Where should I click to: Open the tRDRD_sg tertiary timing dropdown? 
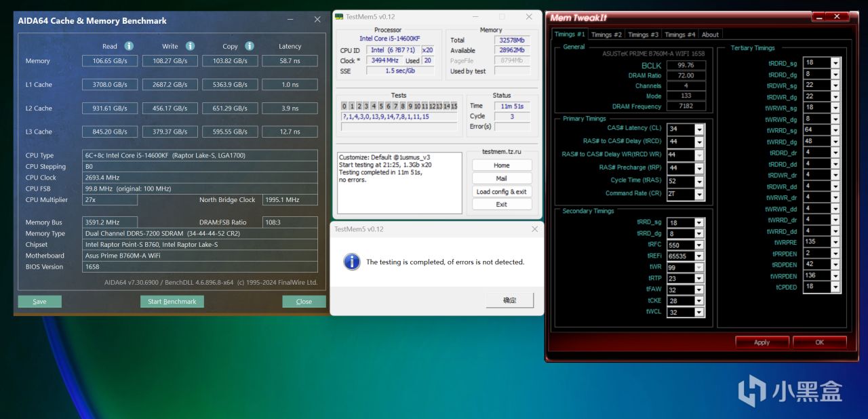[x=835, y=62]
